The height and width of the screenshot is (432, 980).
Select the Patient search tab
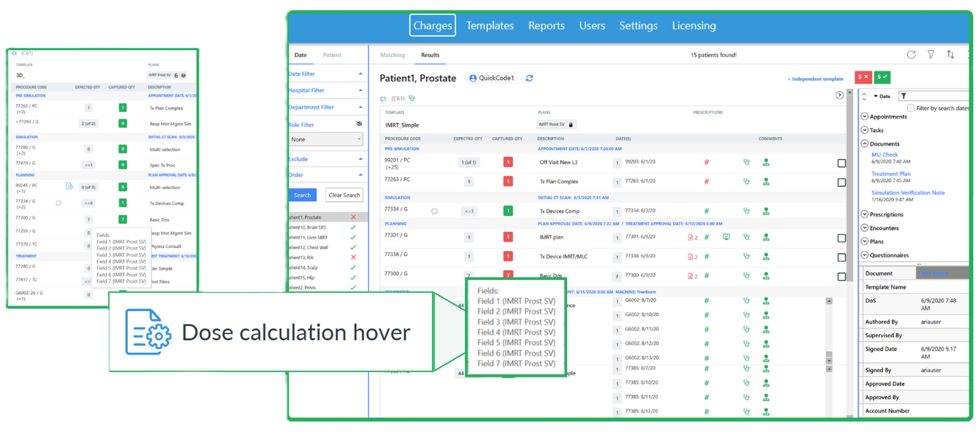click(x=332, y=55)
